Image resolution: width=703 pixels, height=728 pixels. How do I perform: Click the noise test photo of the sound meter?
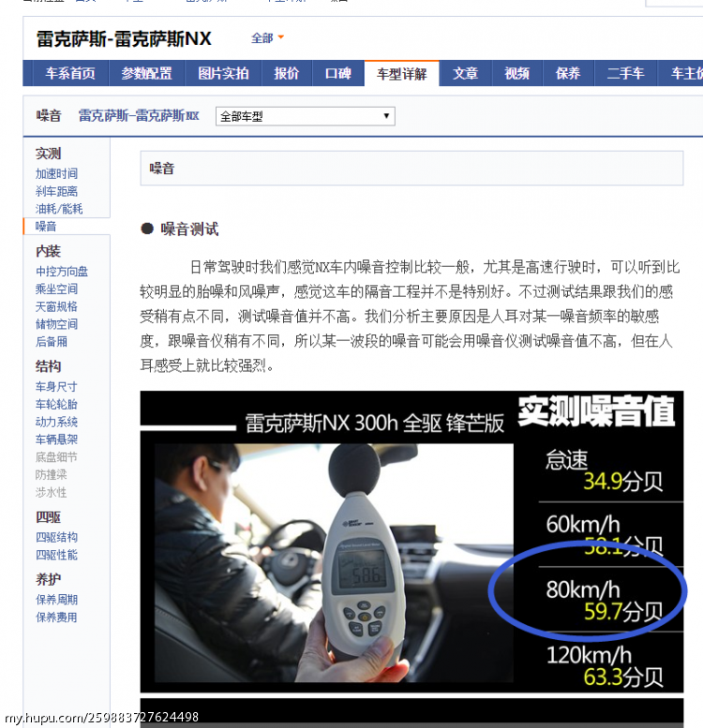[x=334, y=563]
